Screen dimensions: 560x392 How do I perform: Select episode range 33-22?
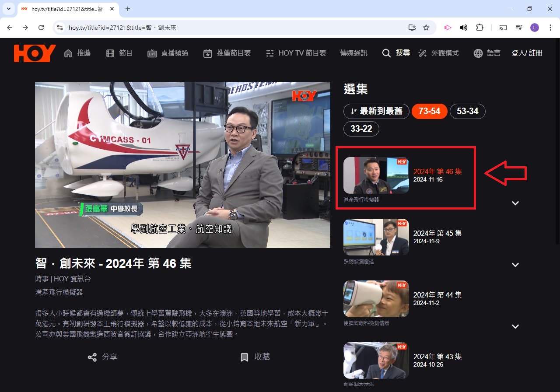(x=361, y=129)
